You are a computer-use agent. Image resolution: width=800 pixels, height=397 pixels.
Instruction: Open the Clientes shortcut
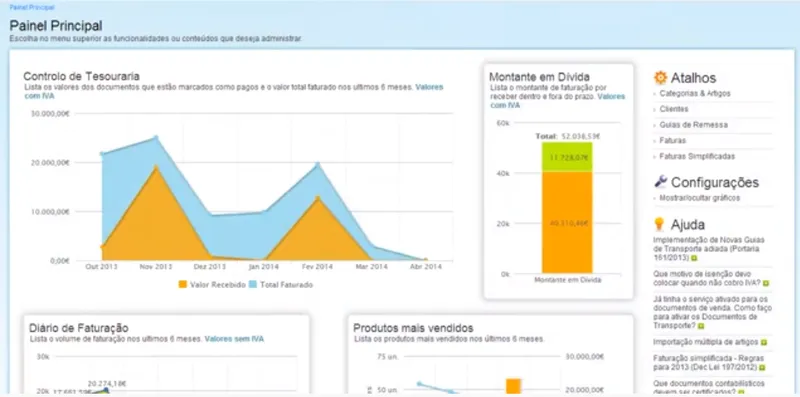[x=673, y=109]
